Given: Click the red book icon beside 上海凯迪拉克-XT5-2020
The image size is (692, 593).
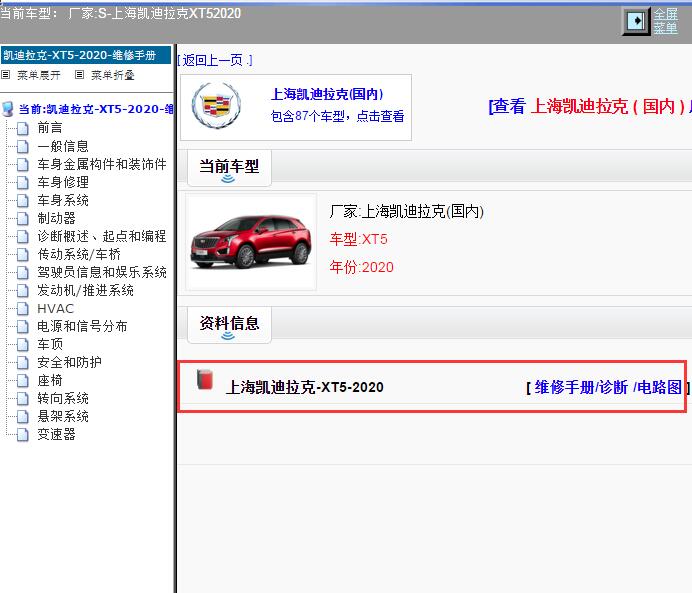Looking at the screenshot, I should [205, 379].
